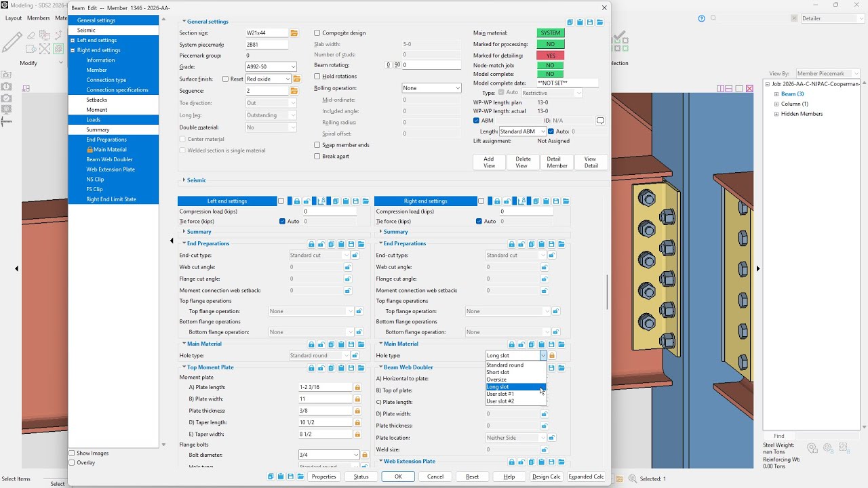
Task: Click lock icon beside Taper length D
Action: pyautogui.click(x=357, y=422)
